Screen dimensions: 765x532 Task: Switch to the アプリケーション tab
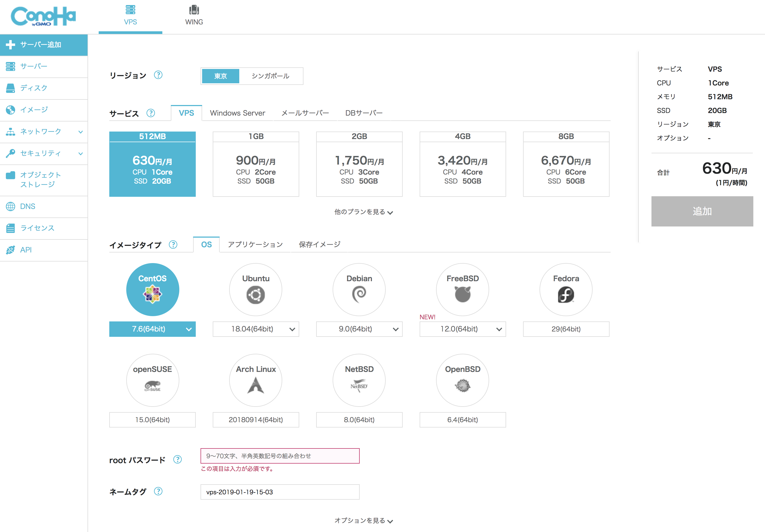coord(255,245)
